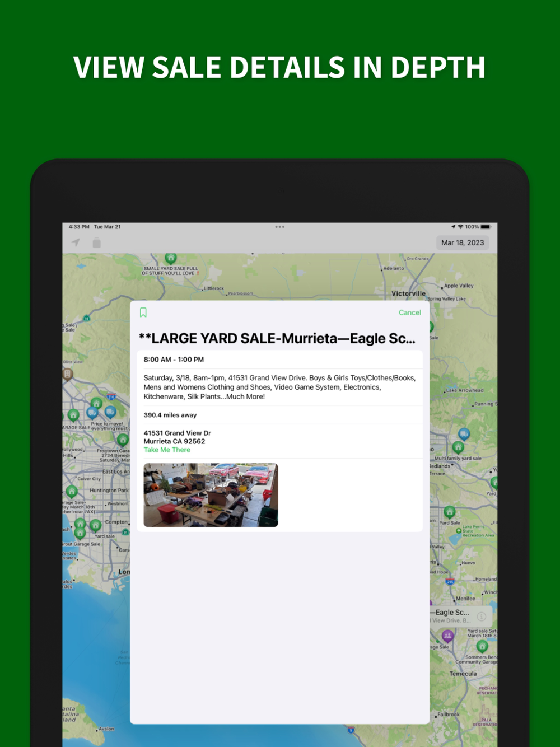Tap the '**LARGE YARD SALE-Murrieta' title
Image resolution: width=560 pixels, height=747 pixels.
[x=277, y=338]
